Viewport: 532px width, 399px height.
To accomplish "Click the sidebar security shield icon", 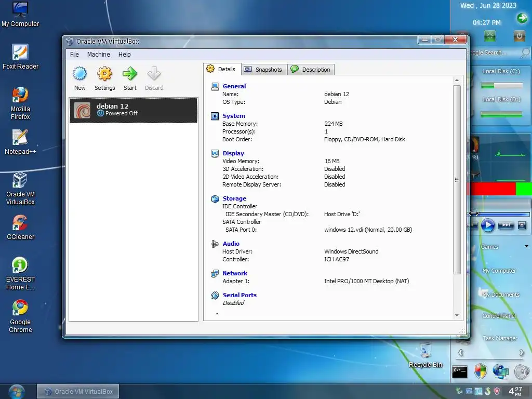I will point(481,371).
